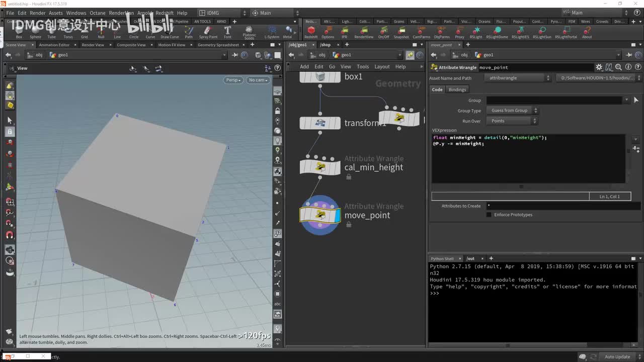
Task: Open the network editor Layout menu
Action: coord(382,66)
